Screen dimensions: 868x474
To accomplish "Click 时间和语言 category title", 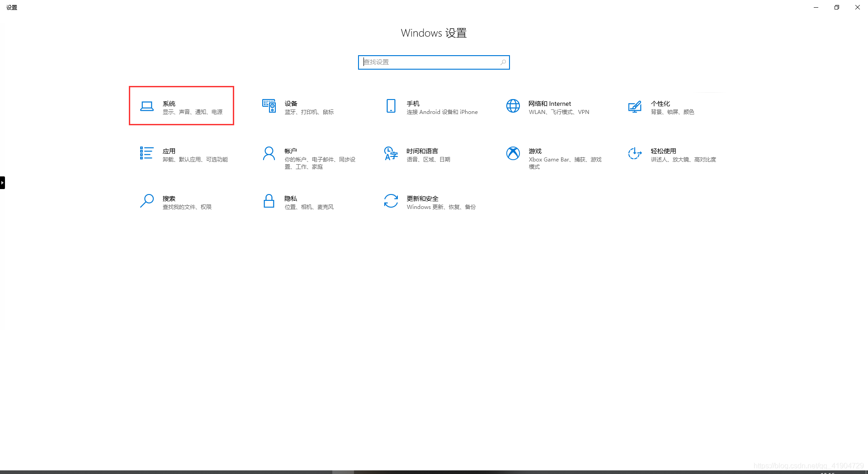I will 422,151.
